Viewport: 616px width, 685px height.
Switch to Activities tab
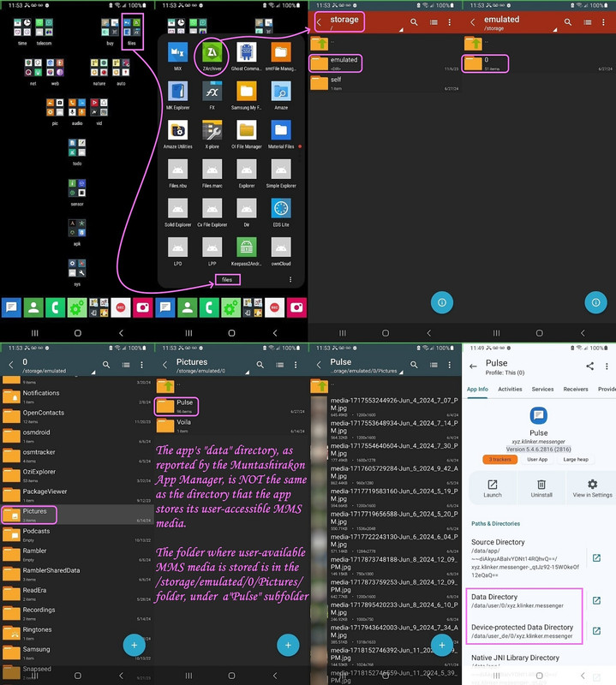510,389
